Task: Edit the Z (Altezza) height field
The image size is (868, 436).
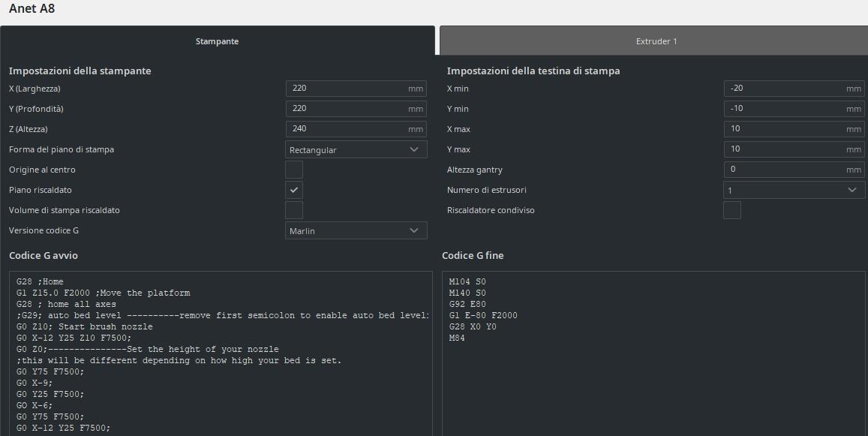Action: pyautogui.click(x=356, y=129)
